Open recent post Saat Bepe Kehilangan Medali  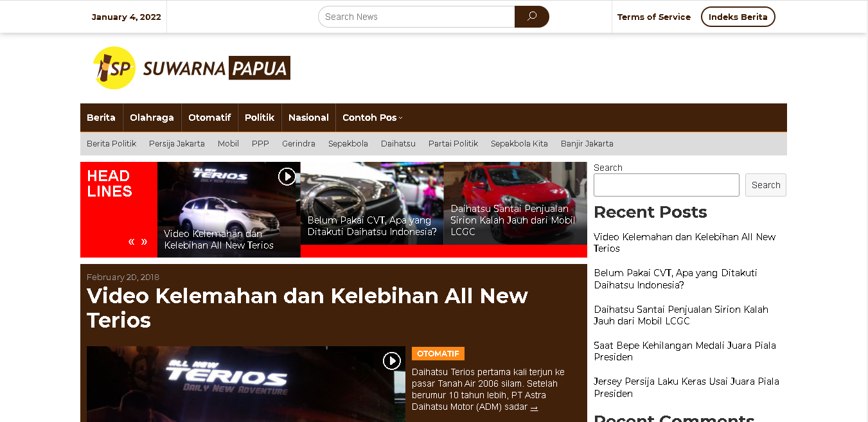tap(685, 351)
